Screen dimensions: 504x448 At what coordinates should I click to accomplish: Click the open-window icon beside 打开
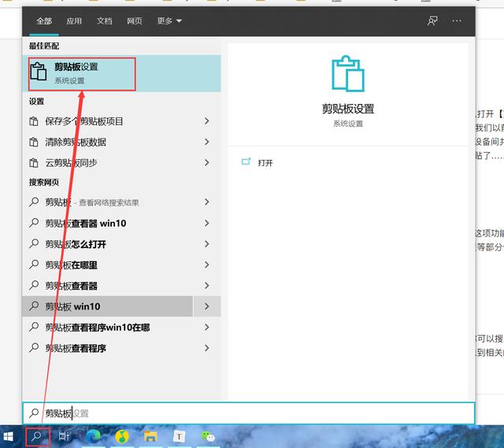click(246, 161)
